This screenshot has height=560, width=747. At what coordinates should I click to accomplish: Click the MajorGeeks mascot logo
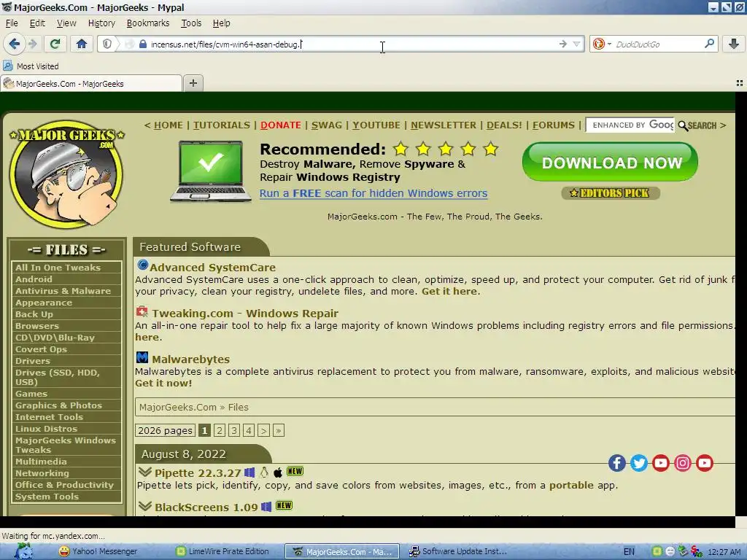point(66,174)
